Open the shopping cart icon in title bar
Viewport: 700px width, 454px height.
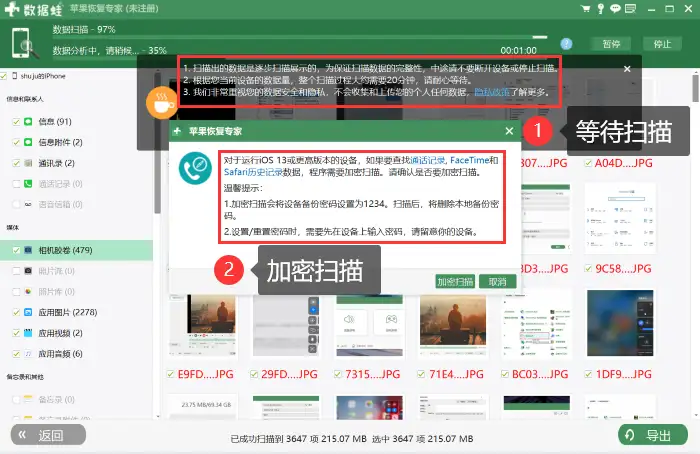click(585, 8)
